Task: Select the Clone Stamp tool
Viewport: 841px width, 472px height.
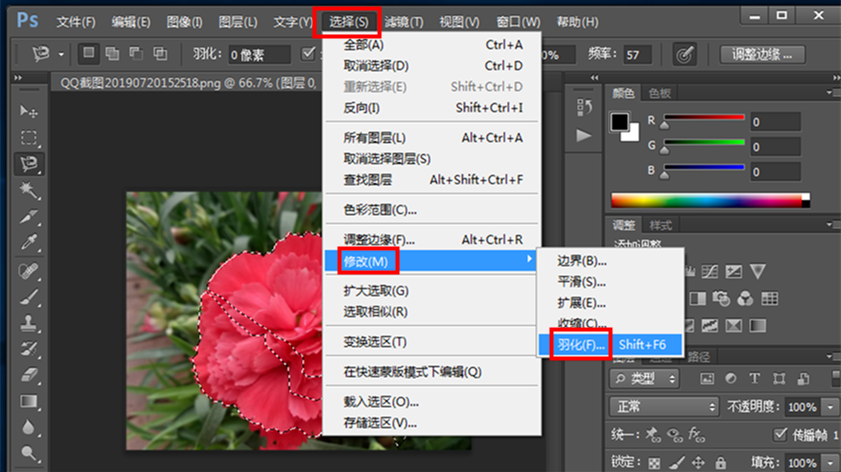Action: tap(28, 322)
